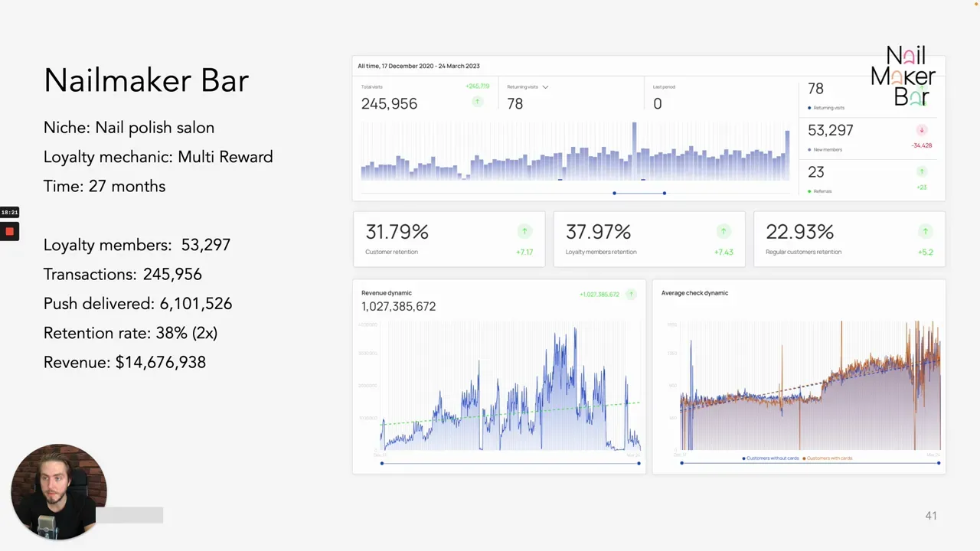980x551 pixels.
Task: Click the Referrals count 23
Action: (815, 172)
